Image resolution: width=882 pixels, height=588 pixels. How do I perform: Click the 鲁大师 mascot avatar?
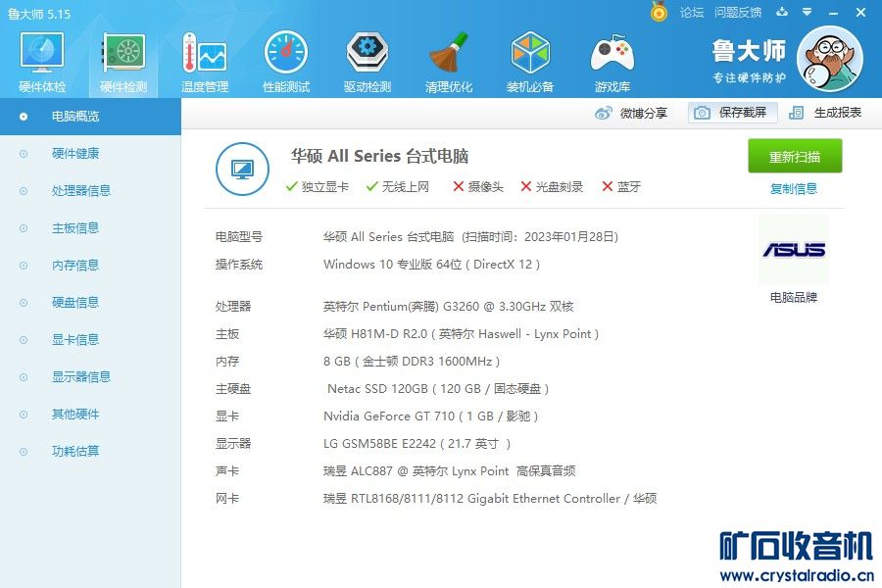tap(830, 59)
